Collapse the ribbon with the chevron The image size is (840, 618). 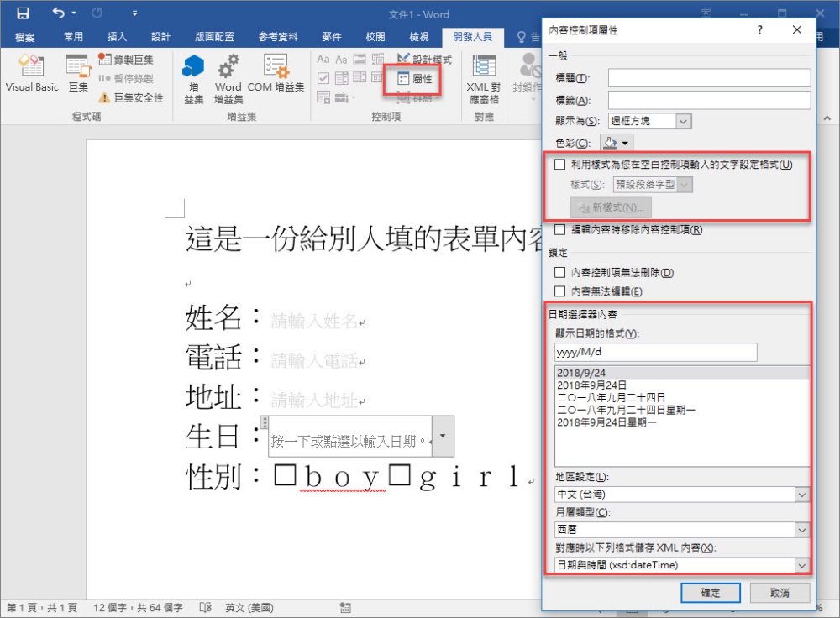click(x=827, y=118)
